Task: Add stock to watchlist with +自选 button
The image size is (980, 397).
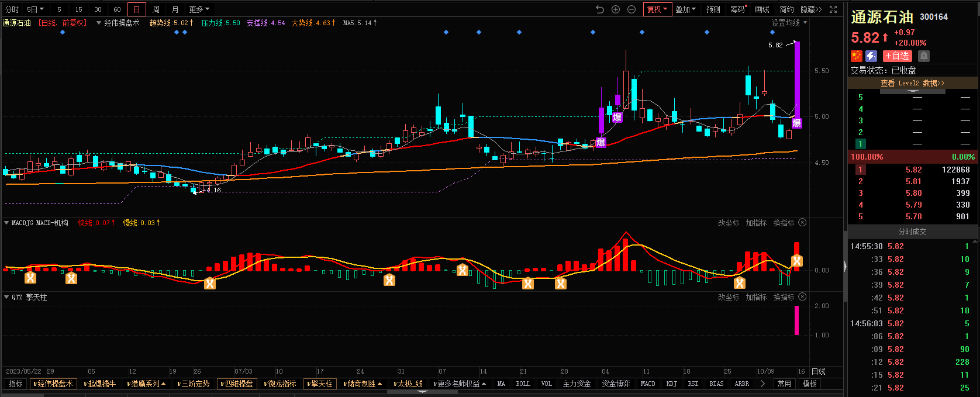Action: [x=898, y=56]
